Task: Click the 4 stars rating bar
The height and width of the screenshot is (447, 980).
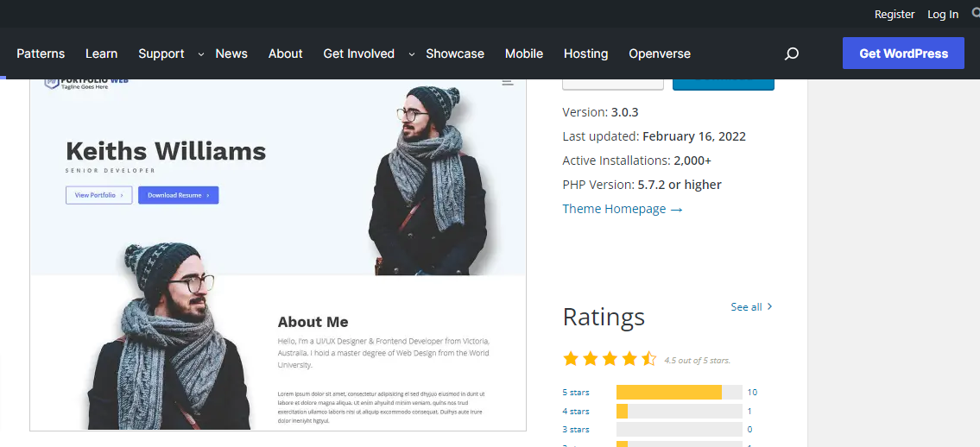Action: tap(680, 411)
